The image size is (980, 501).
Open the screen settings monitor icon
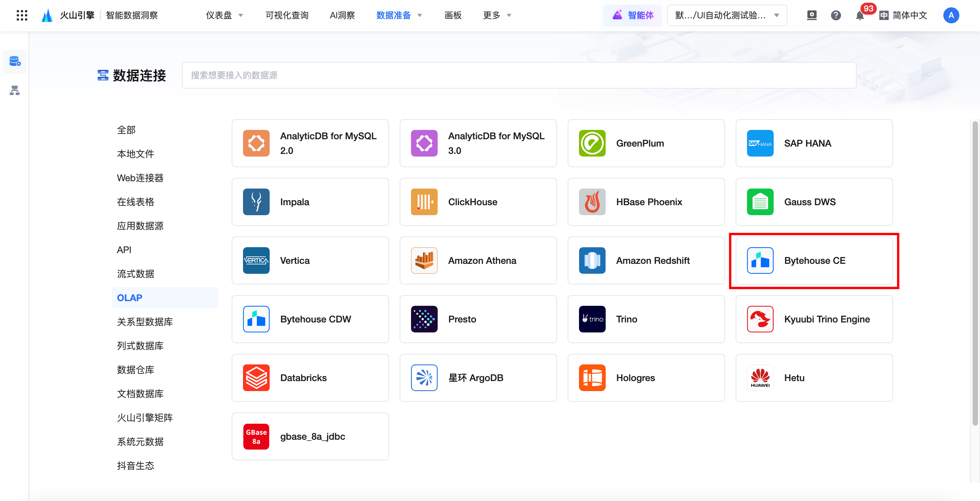(812, 15)
